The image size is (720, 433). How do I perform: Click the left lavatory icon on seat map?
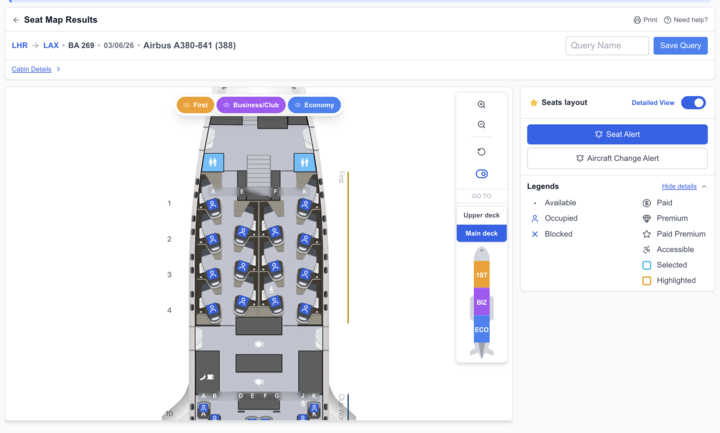tap(212, 162)
